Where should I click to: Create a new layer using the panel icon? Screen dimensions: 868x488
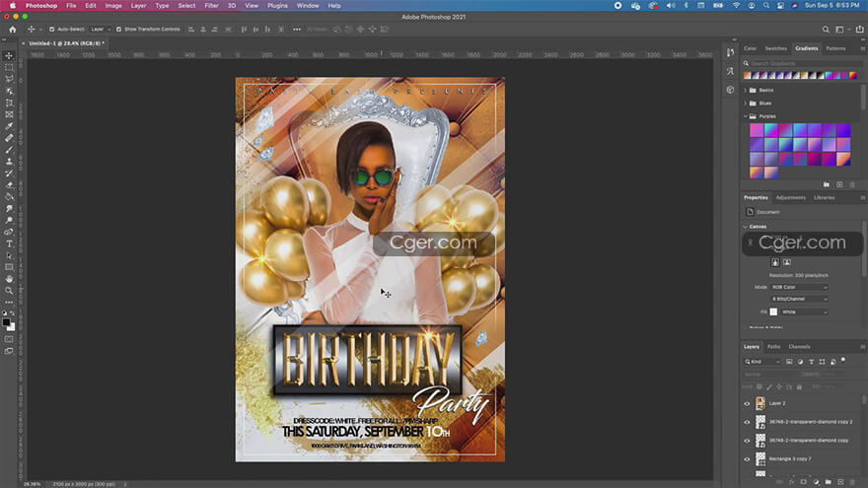pos(840,481)
